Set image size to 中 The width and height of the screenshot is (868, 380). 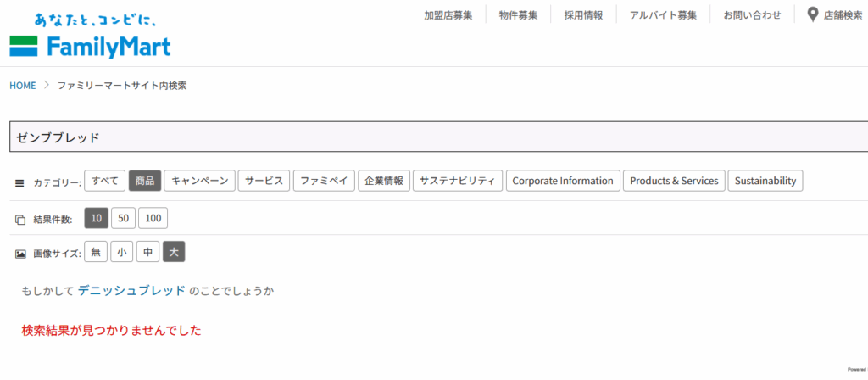147,252
